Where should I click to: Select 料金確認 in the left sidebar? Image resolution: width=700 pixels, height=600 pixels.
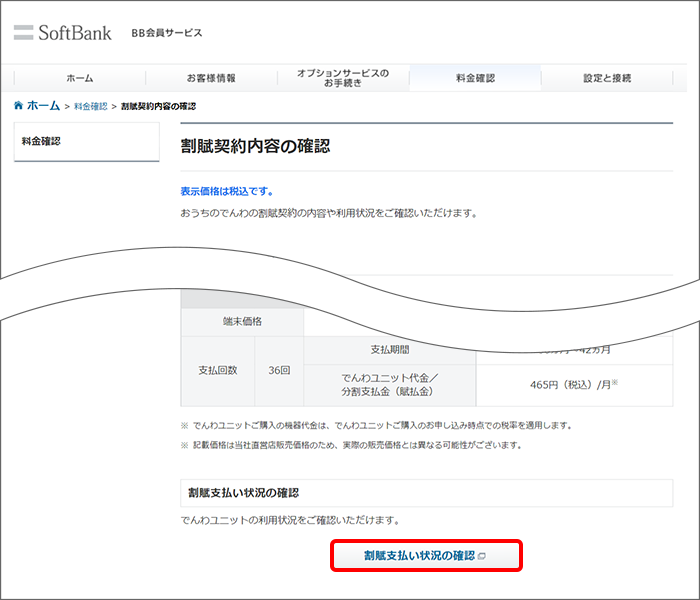tap(87, 142)
